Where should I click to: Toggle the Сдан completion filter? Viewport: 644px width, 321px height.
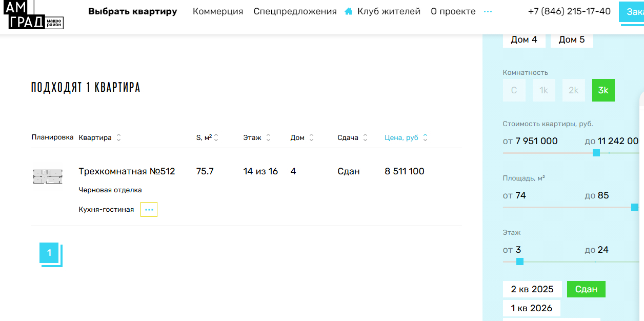(x=586, y=289)
